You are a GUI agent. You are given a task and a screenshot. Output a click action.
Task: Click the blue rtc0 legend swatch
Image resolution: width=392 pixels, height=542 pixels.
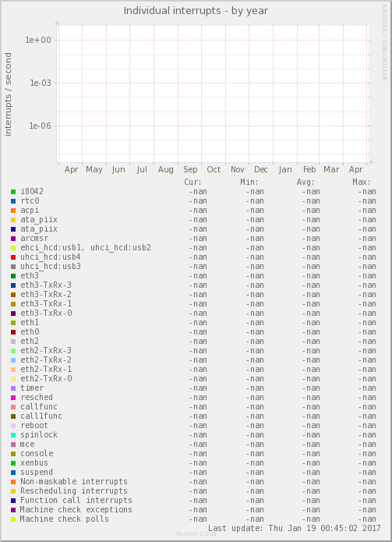(13, 201)
